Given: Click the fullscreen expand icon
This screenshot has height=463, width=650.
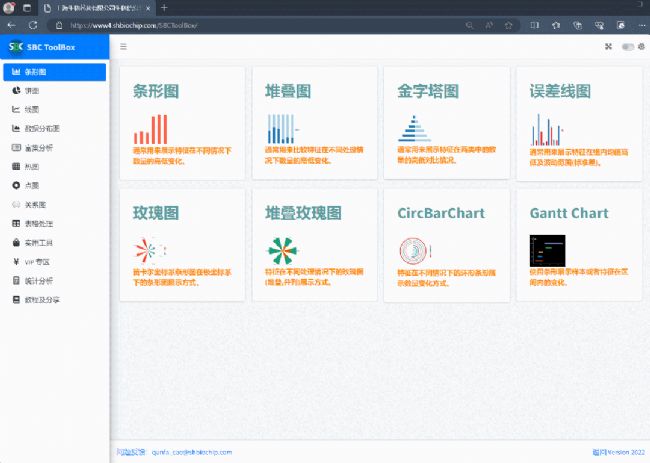Looking at the screenshot, I should (x=608, y=46).
